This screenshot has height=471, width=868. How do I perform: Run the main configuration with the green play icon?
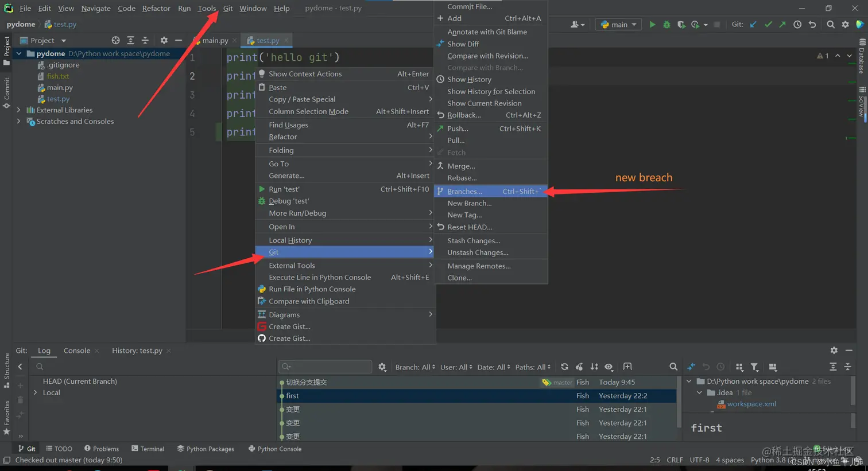pyautogui.click(x=652, y=25)
